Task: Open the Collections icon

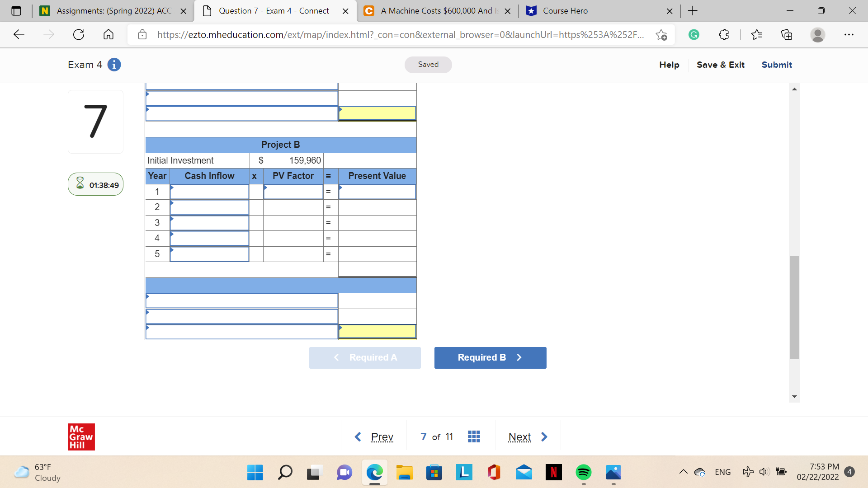Action: (x=787, y=34)
